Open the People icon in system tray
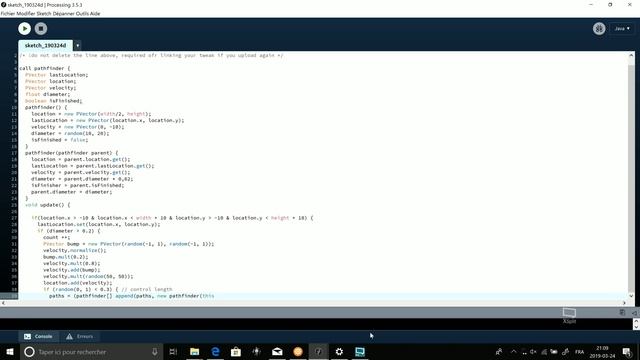The image size is (640, 360). tap(499, 351)
